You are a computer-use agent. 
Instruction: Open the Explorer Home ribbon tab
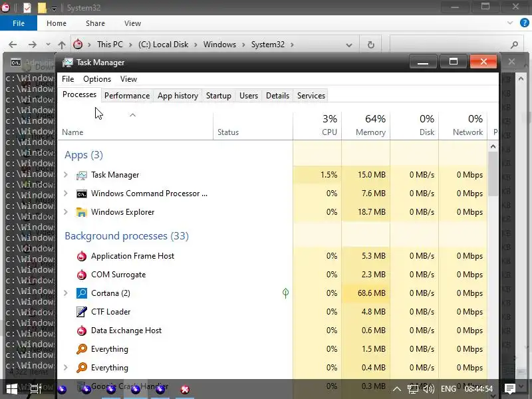tap(57, 23)
